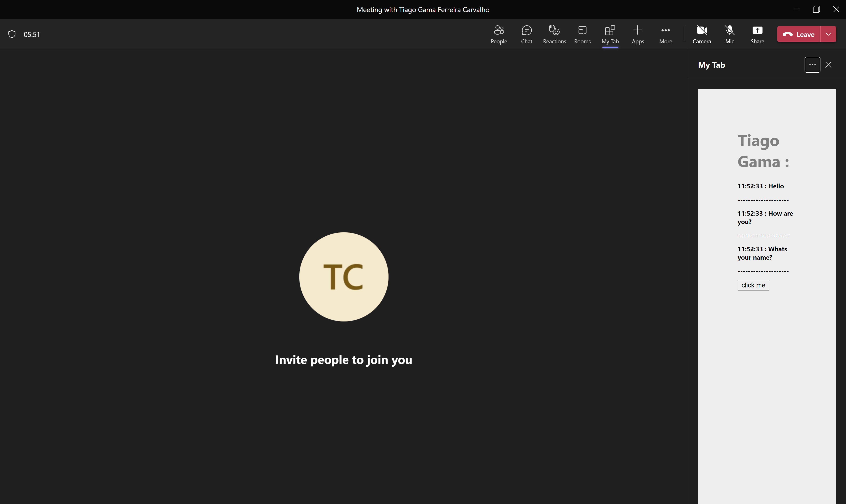Open Breakout Rooms
This screenshot has height=504, width=846.
582,34
